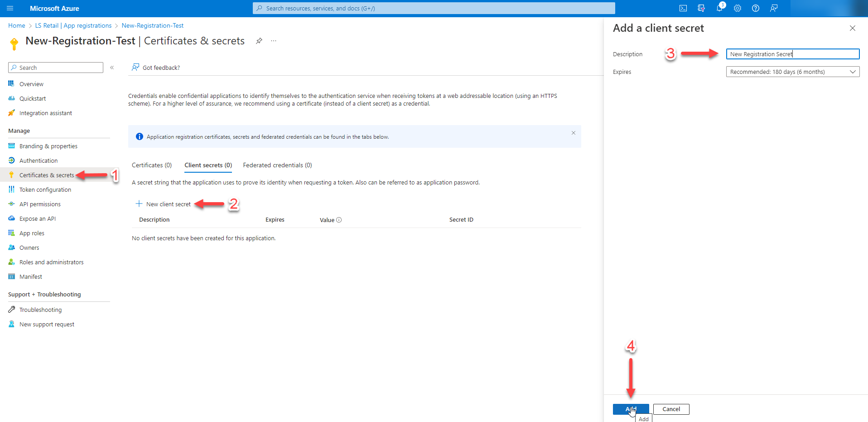Open the more options ellipsis menu

274,41
